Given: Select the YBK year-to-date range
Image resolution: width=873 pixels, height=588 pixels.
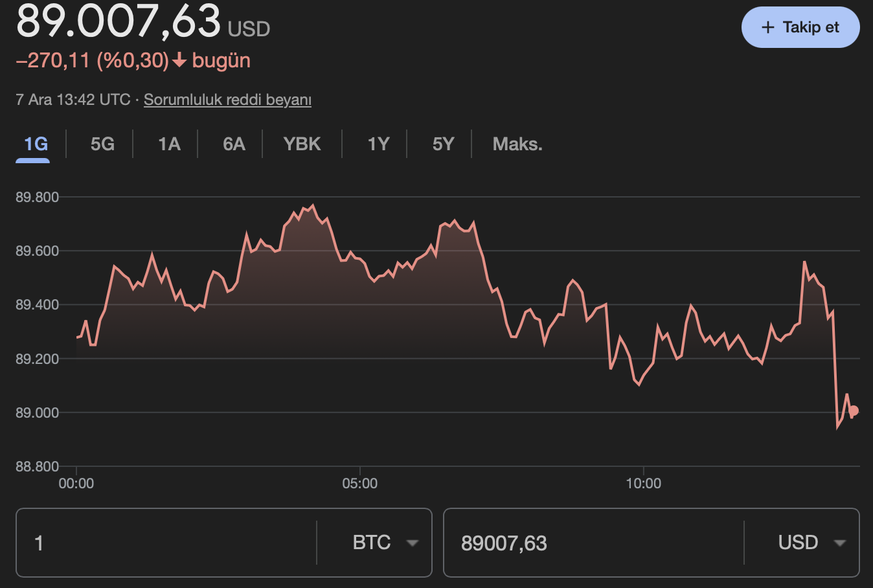Looking at the screenshot, I should pos(301,144).
